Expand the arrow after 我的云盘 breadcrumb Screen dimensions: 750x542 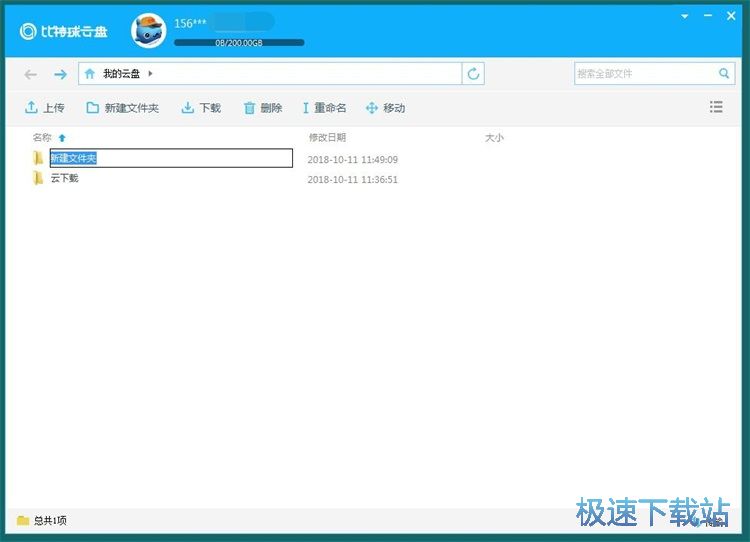click(151, 74)
